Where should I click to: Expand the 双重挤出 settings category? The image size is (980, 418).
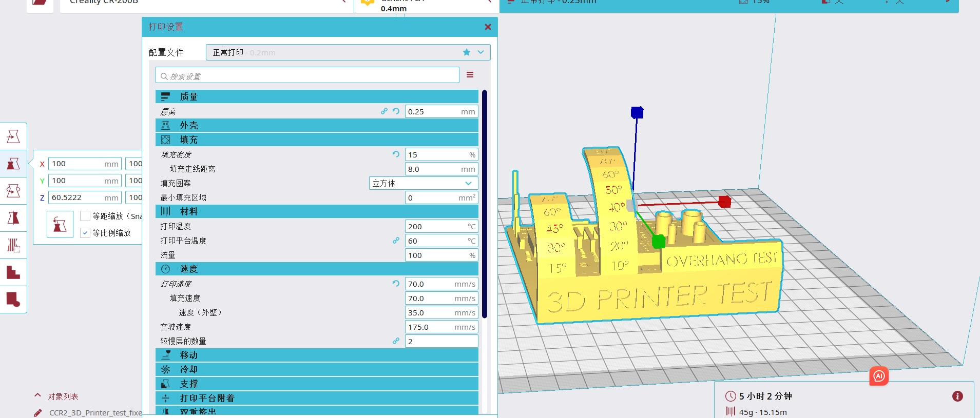pyautogui.click(x=317, y=411)
